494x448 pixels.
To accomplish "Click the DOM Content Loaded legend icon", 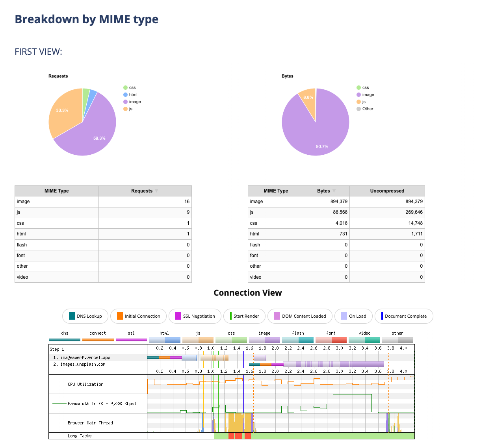I will click(277, 316).
